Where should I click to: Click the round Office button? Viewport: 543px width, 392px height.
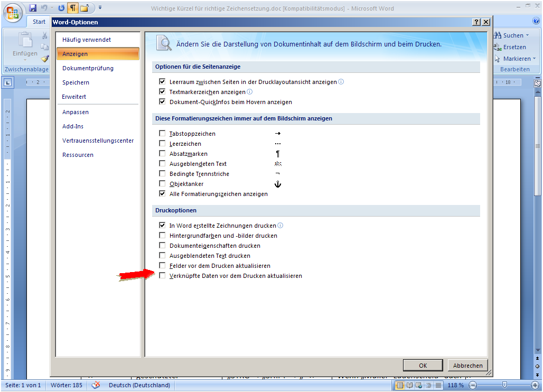coord(13,13)
